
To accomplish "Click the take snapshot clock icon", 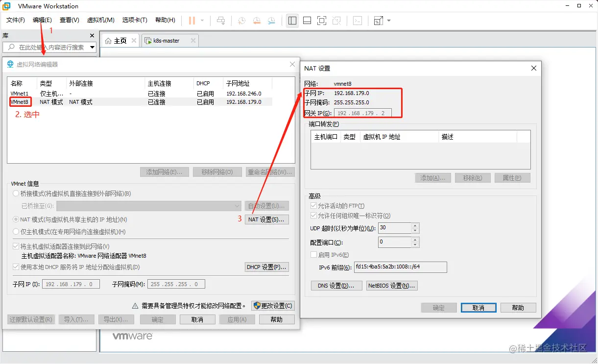I will [242, 21].
